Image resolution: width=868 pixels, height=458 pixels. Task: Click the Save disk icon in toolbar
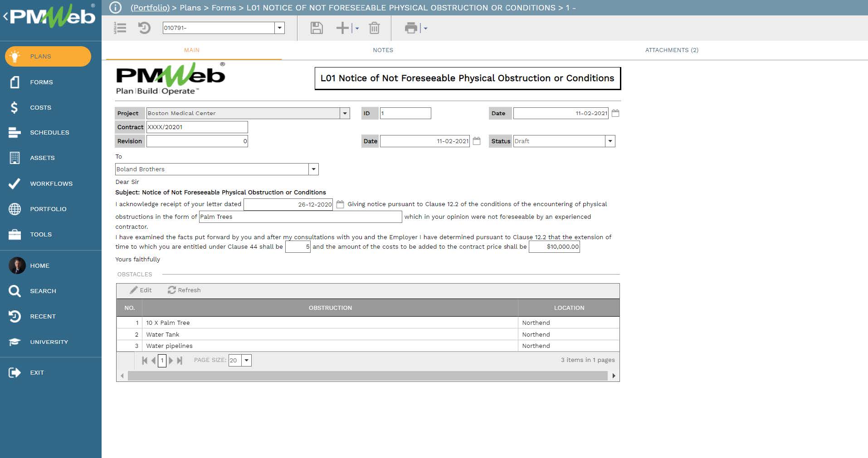point(316,28)
